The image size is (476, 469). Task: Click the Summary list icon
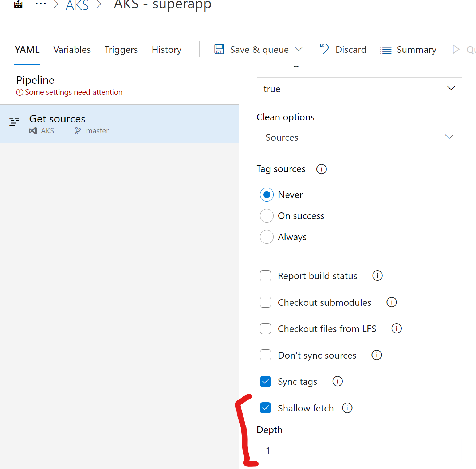tap(385, 50)
